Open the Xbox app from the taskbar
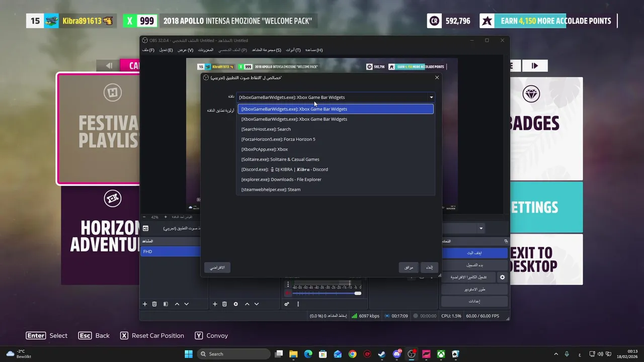644x362 pixels. (x=441, y=354)
